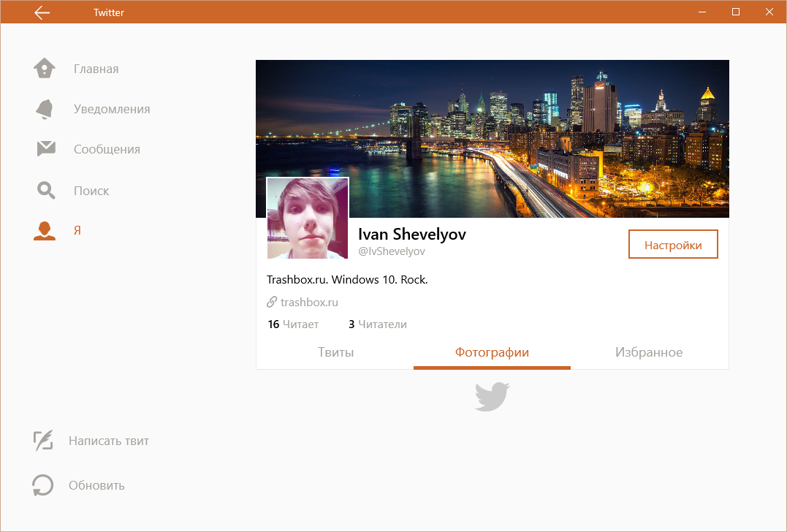Open the Главная home icon
This screenshot has width=787, height=532.
44,68
